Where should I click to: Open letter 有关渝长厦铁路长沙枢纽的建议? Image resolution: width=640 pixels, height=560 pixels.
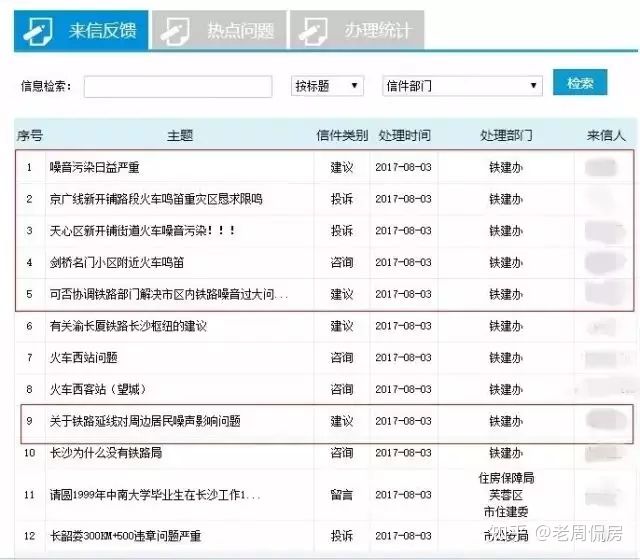pos(128,326)
